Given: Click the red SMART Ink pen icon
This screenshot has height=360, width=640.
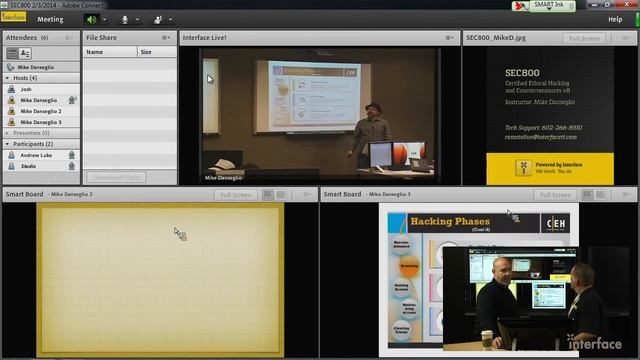Looking at the screenshot, I should click(520, 5).
